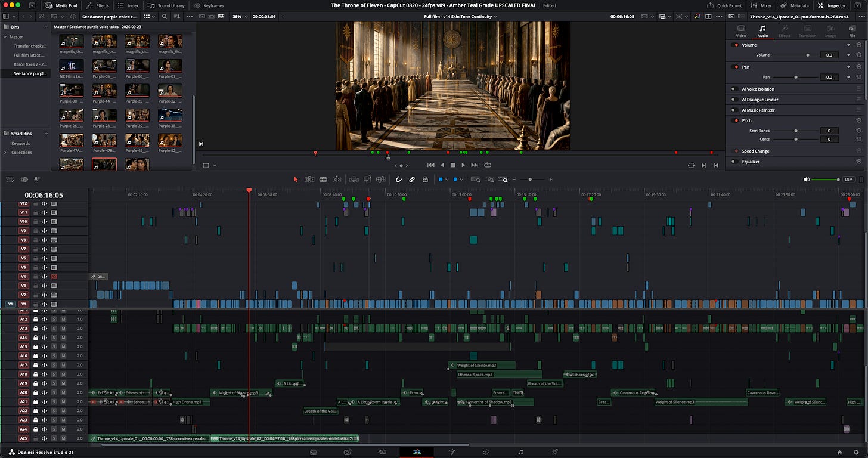The height and width of the screenshot is (458, 868).
Task: Go to Project Manager home icon
Action: (839, 452)
